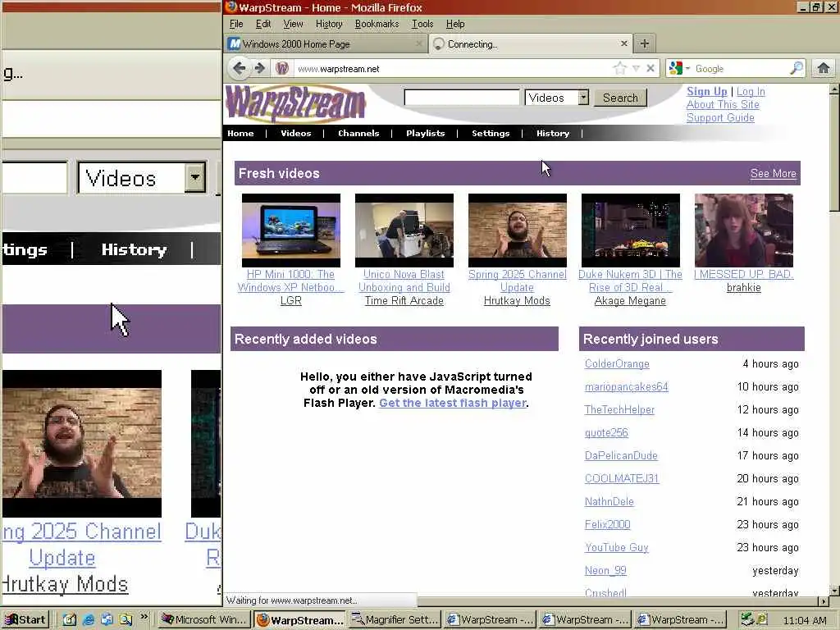Switch to Magnifier Settings taskbar button
The height and width of the screenshot is (630, 840).
(x=395, y=620)
